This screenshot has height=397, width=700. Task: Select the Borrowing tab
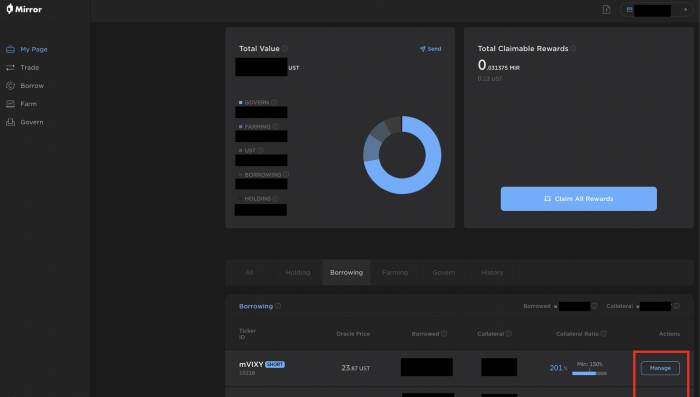[x=346, y=272]
